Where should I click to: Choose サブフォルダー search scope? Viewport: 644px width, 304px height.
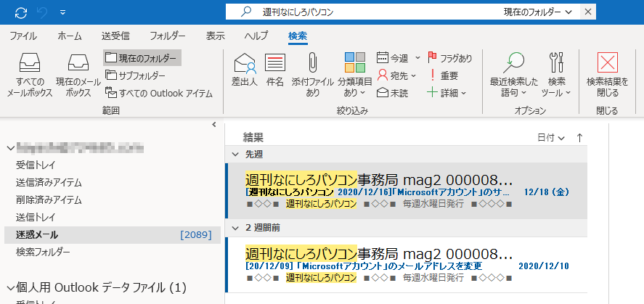coord(136,75)
